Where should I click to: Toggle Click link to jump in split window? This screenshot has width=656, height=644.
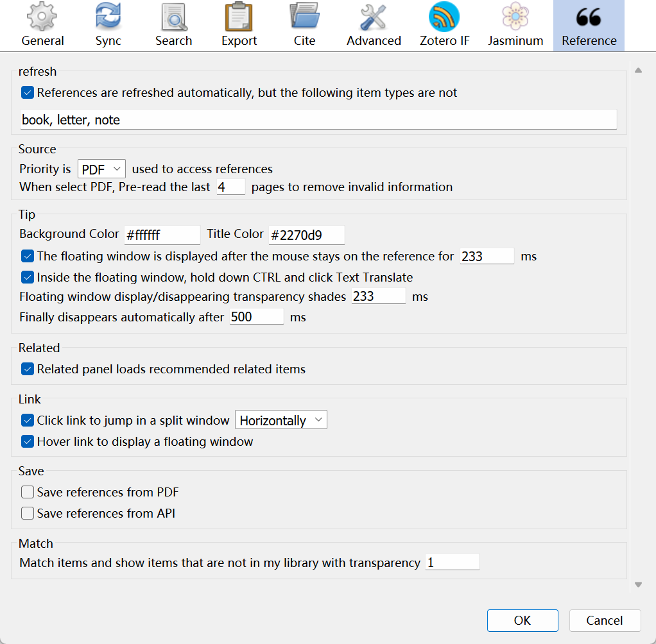click(x=28, y=420)
